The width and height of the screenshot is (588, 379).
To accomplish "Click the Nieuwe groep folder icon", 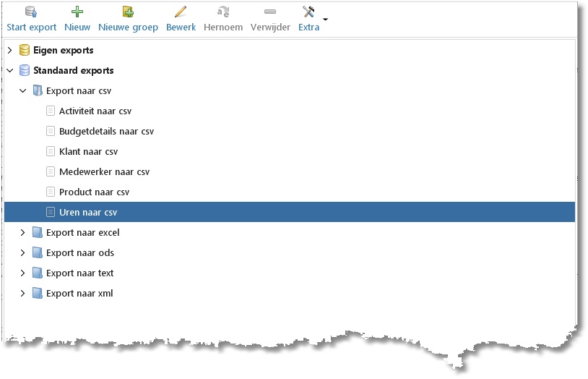I will [x=129, y=12].
